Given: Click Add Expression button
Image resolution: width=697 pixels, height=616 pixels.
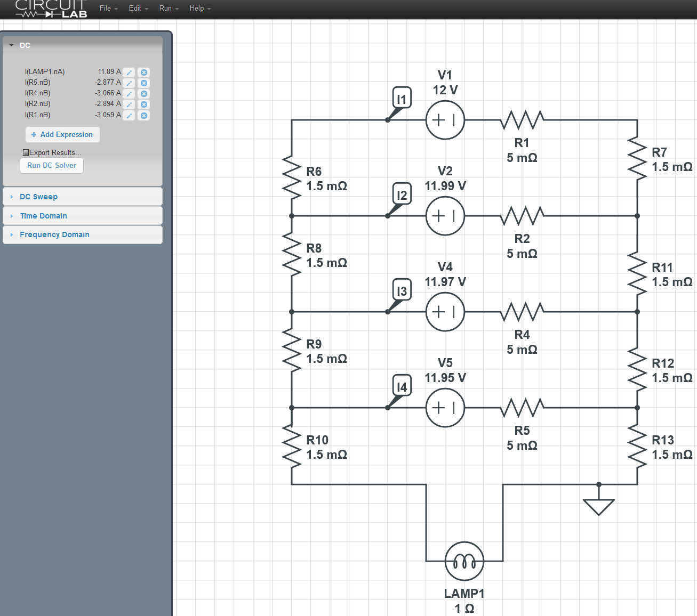Looking at the screenshot, I should [62, 135].
